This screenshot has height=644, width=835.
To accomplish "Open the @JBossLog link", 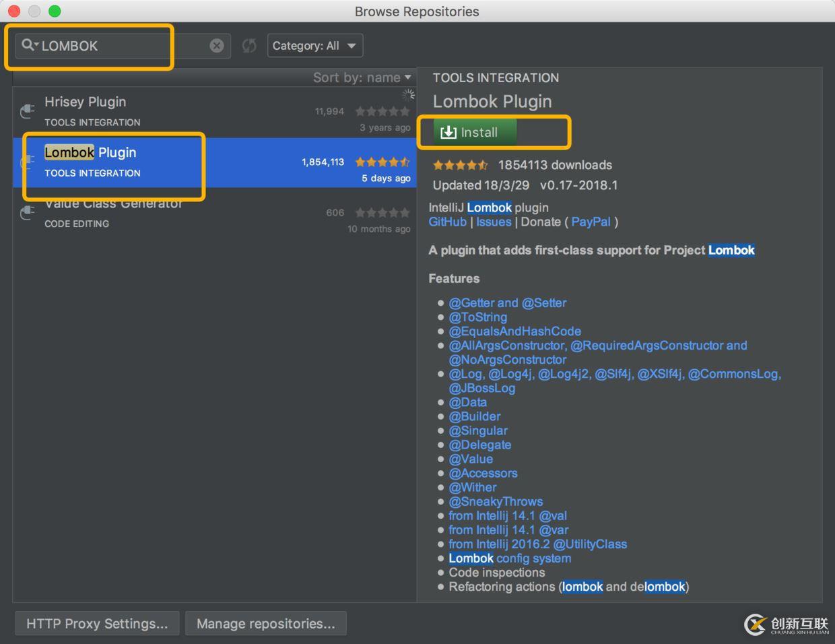I will coord(482,388).
